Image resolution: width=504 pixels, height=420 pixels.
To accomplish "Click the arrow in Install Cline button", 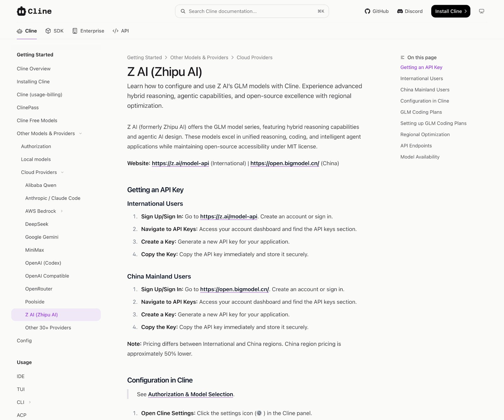I will pos(466,11).
